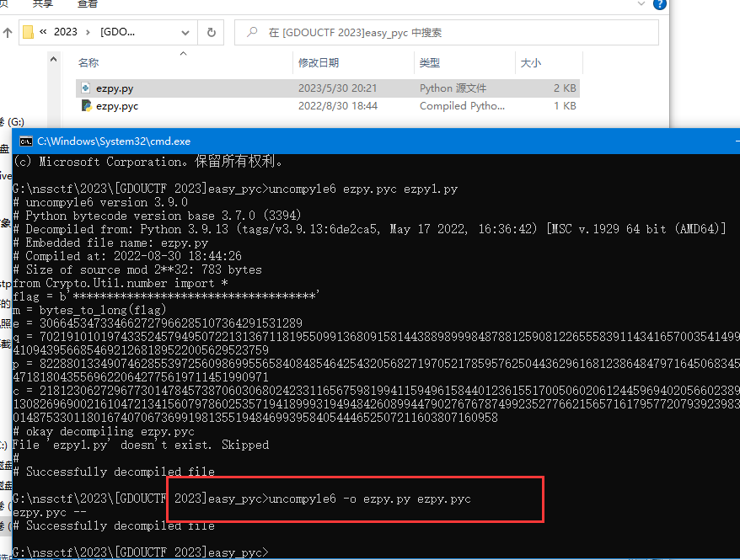Click the ezpy.pyc compiled file icon

point(86,107)
